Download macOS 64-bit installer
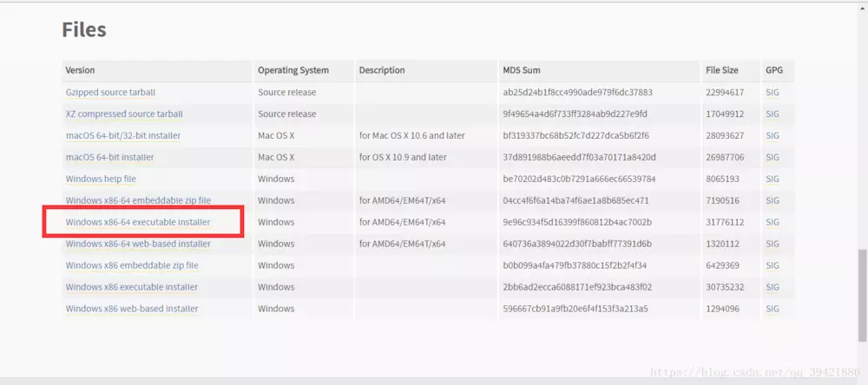The width and height of the screenshot is (868, 385). [x=109, y=157]
